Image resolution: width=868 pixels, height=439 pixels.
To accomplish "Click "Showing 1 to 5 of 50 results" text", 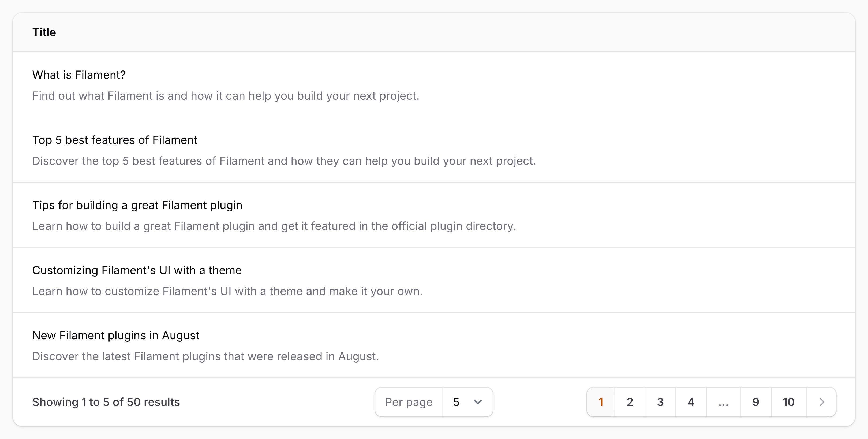I will pos(106,402).
